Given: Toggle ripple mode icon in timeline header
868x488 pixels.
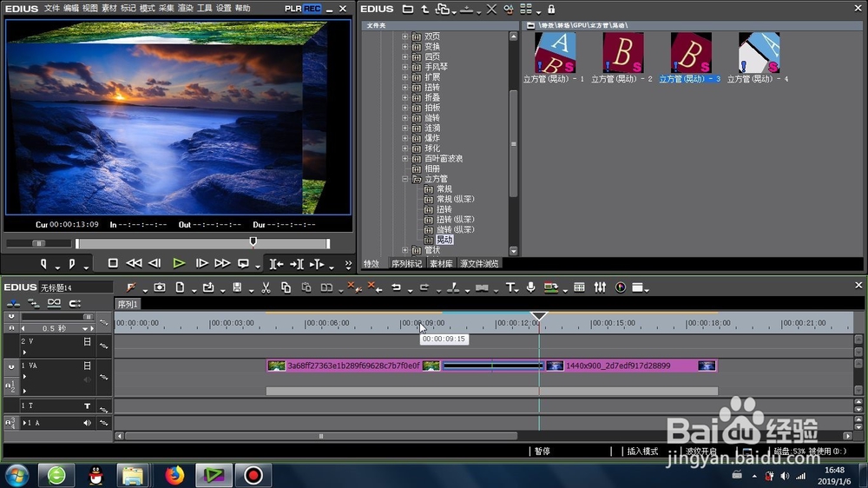Looking at the screenshot, I should [x=34, y=303].
